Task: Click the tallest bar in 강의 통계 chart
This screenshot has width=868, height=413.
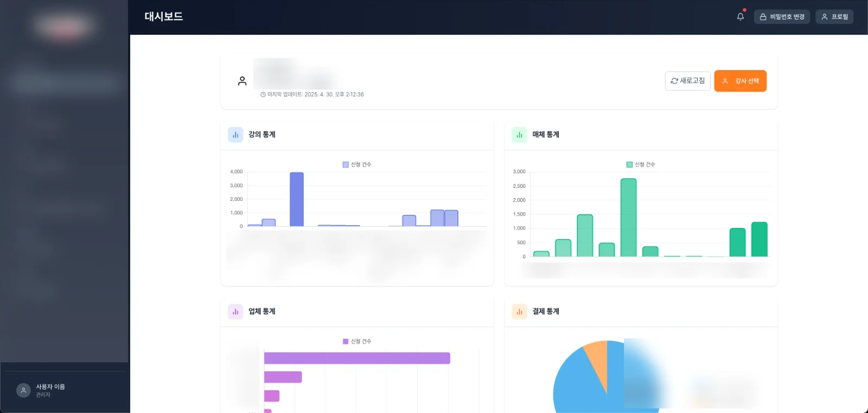Action: coord(297,199)
